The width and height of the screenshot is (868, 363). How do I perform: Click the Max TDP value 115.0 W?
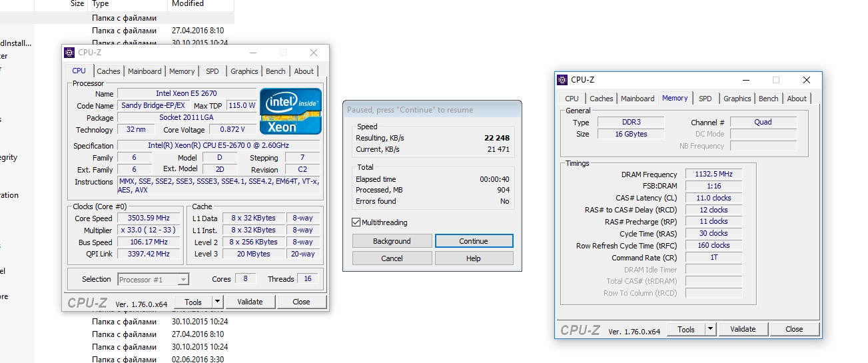point(242,105)
